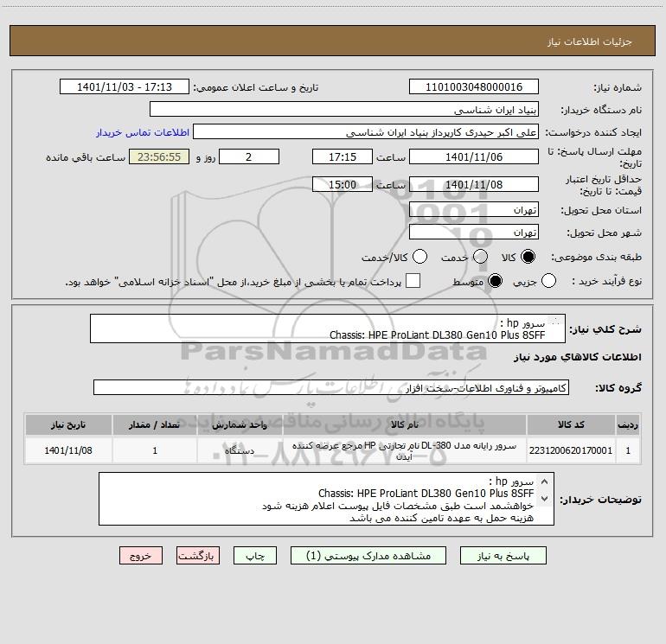
Task: Click the ردیف column header
Action: 628,425
